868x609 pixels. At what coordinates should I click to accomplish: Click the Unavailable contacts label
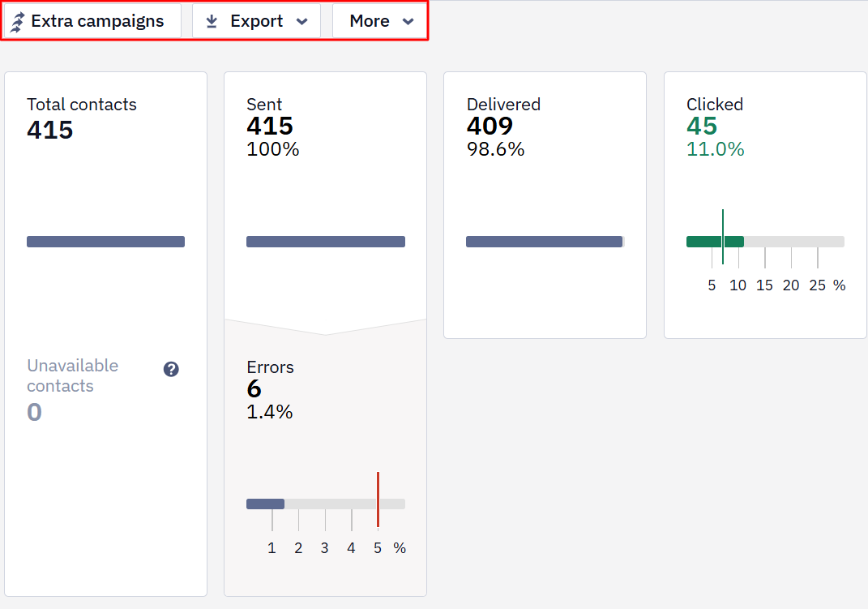coord(72,375)
